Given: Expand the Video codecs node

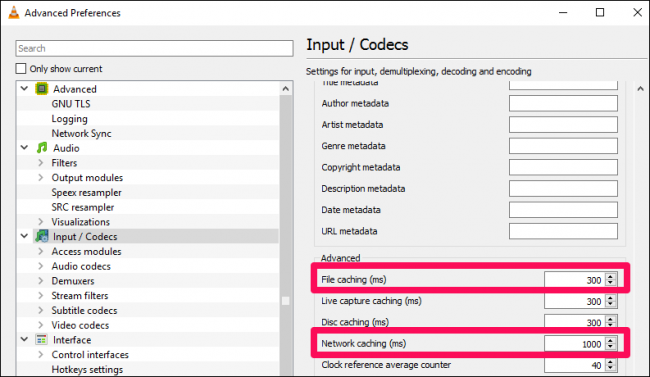Looking at the screenshot, I should coord(41,325).
